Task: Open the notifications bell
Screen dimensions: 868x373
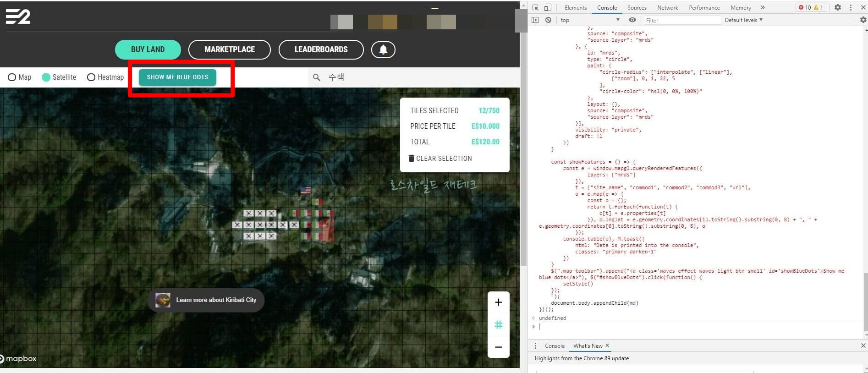Action: [x=383, y=49]
